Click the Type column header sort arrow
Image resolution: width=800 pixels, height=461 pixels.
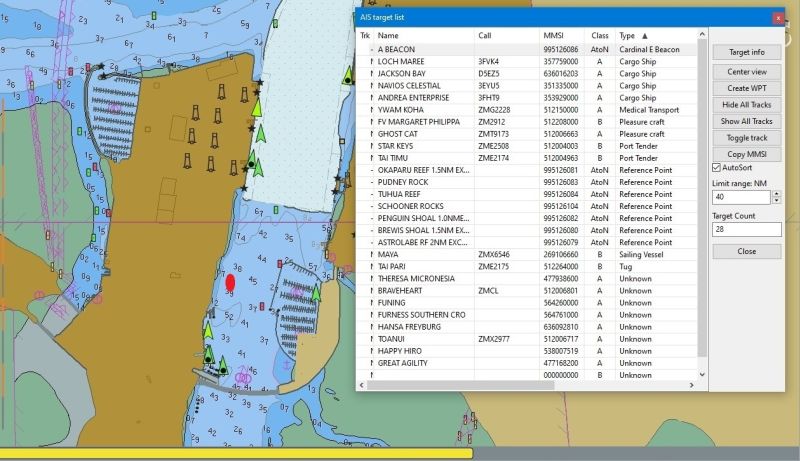[644, 36]
